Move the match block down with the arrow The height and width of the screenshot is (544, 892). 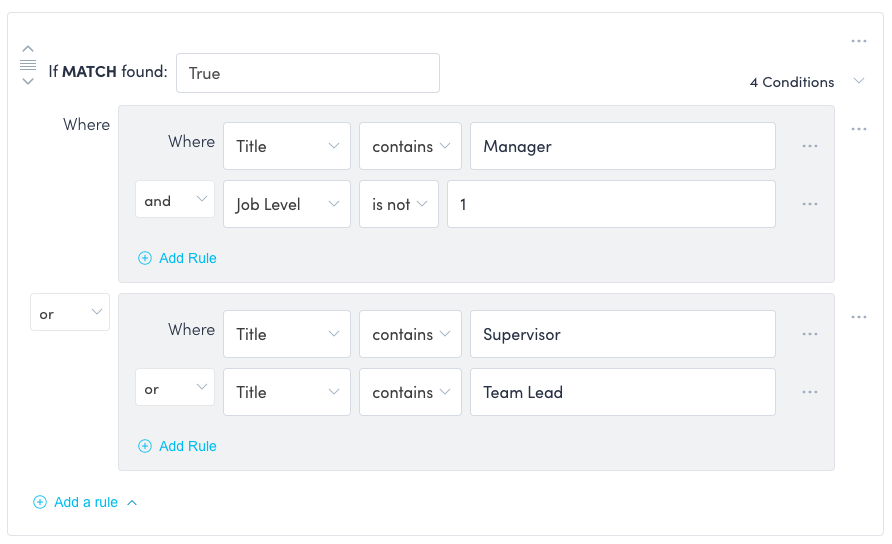(x=28, y=81)
